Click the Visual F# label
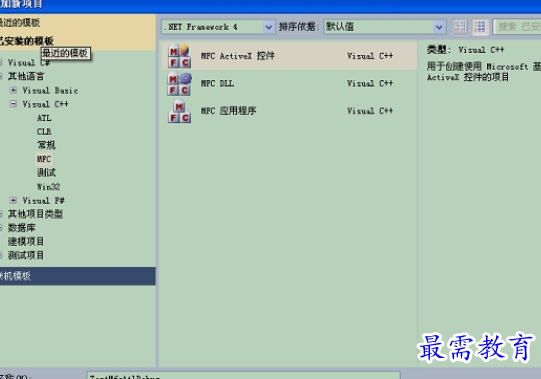The image size is (541, 379). click(x=43, y=201)
